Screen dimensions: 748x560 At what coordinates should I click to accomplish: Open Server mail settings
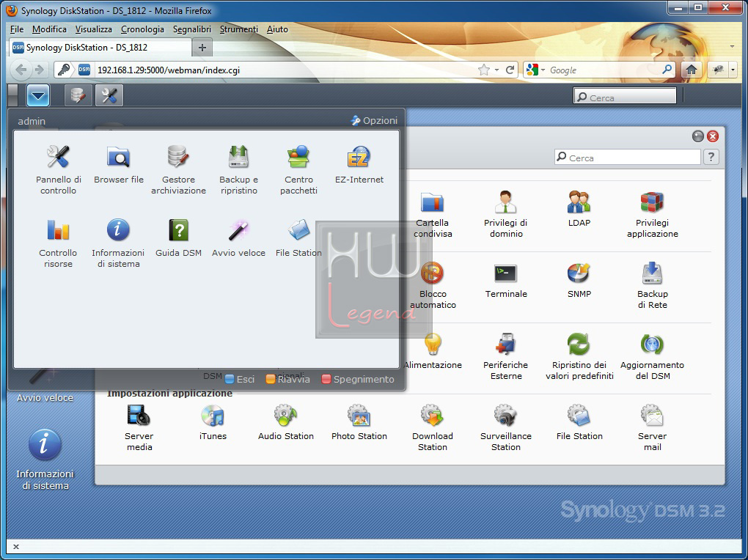click(652, 427)
